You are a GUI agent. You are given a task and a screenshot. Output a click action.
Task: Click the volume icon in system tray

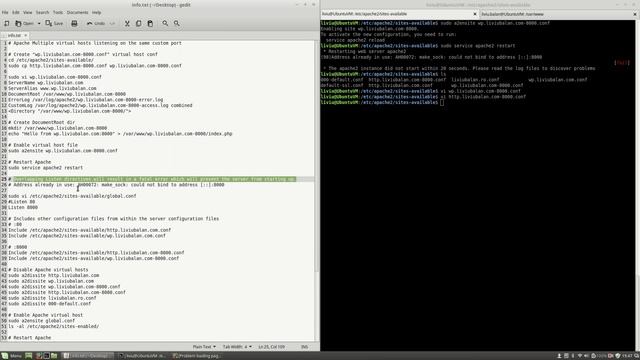point(586,356)
